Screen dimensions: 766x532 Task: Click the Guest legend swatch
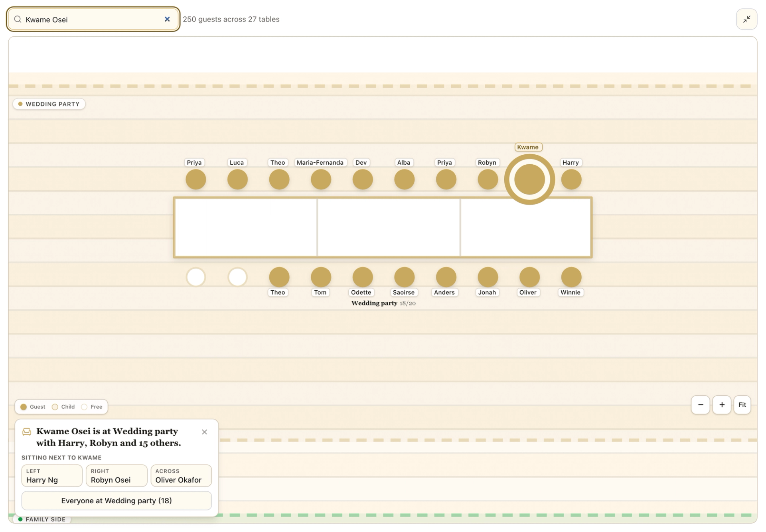24,407
